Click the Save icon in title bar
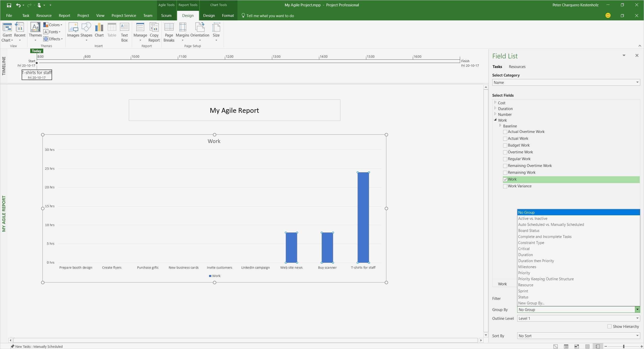 point(9,5)
